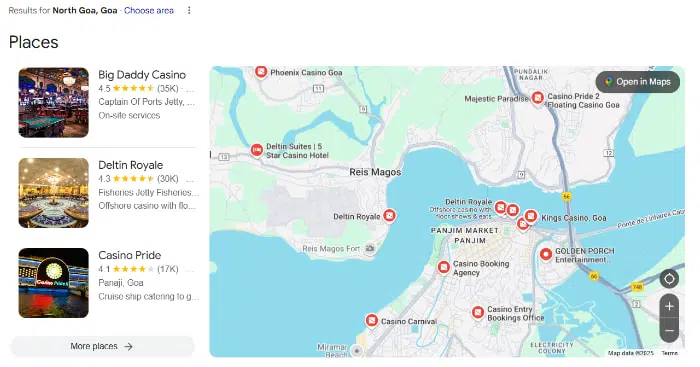Open the three-dot options menu beside Choose area
700x367 pixels.
[x=189, y=10]
